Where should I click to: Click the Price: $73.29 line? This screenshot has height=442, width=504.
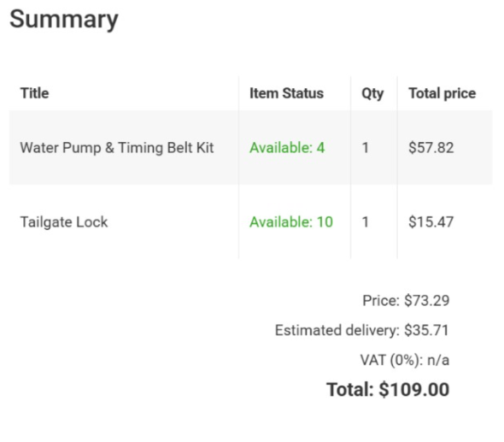point(406,300)
